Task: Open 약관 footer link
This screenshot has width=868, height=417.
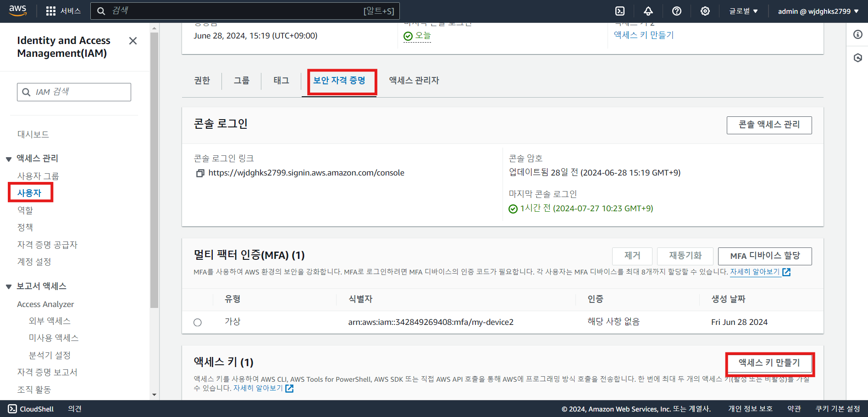Action: [x=794, y=409]
